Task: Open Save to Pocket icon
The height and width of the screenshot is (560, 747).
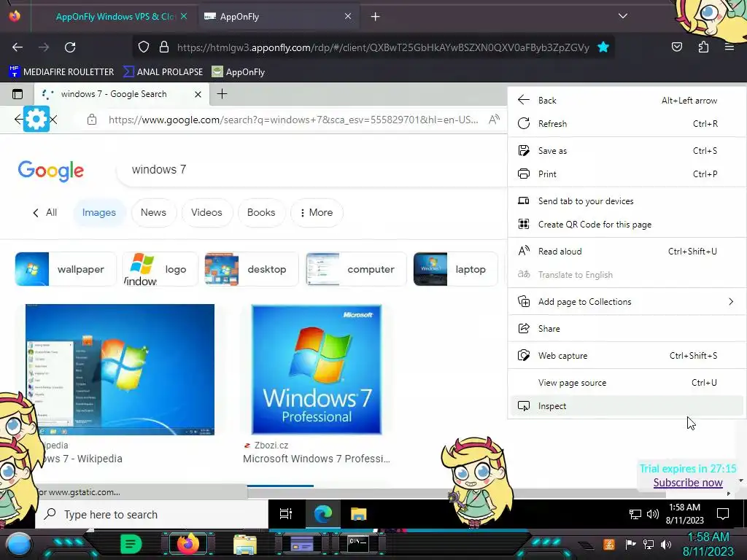Action: tap(676, 47)
